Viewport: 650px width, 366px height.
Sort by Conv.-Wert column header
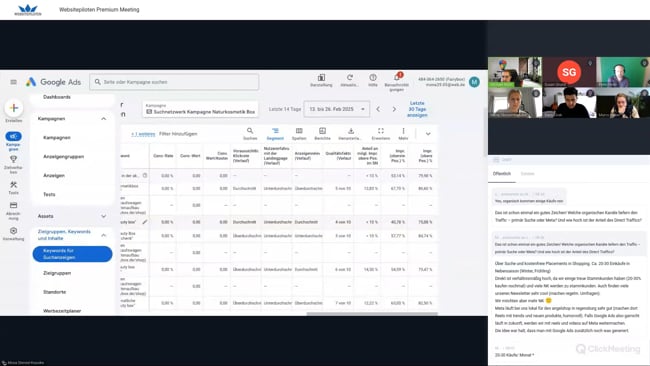190,156
